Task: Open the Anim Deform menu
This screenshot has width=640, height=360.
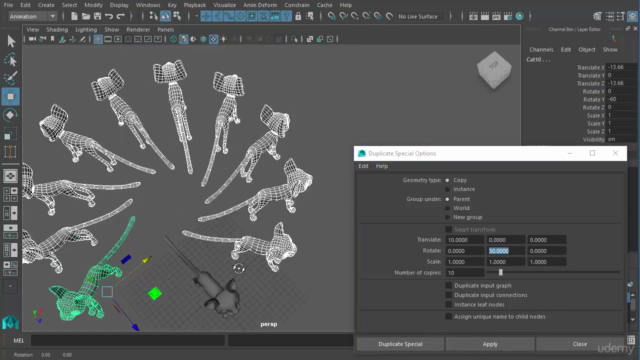Action: [x=260, y=5]
